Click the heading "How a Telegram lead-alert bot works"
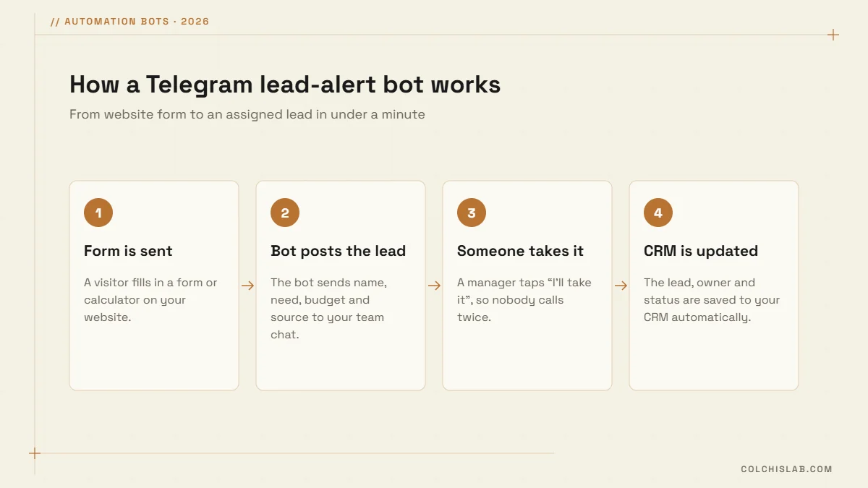The image size is (868, 488). click(x=285, y=85)
